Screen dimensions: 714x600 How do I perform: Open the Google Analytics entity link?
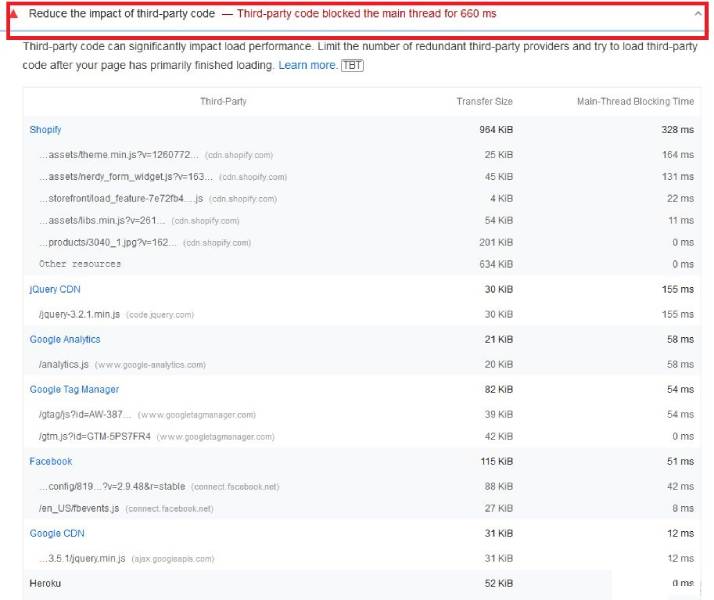pos(65,340)
